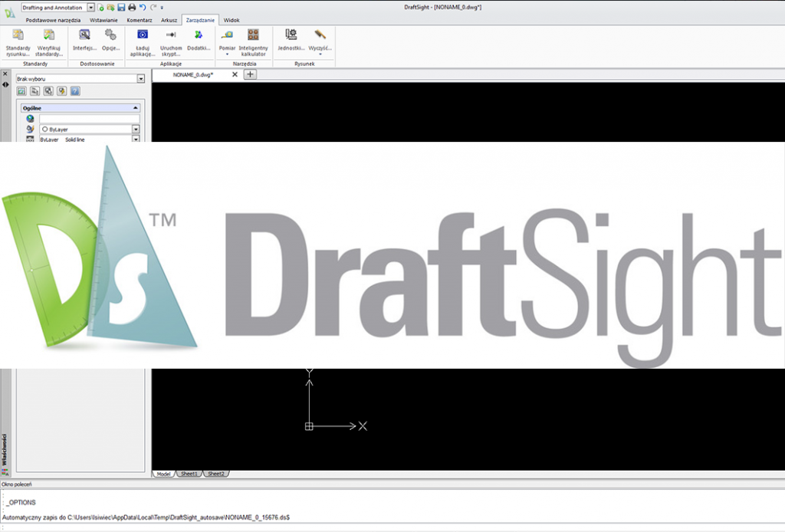This screenshot has height=532, width=785.
Task: Expand the Wyczyść dropdown arrow
Action: [x=320, y=54]
